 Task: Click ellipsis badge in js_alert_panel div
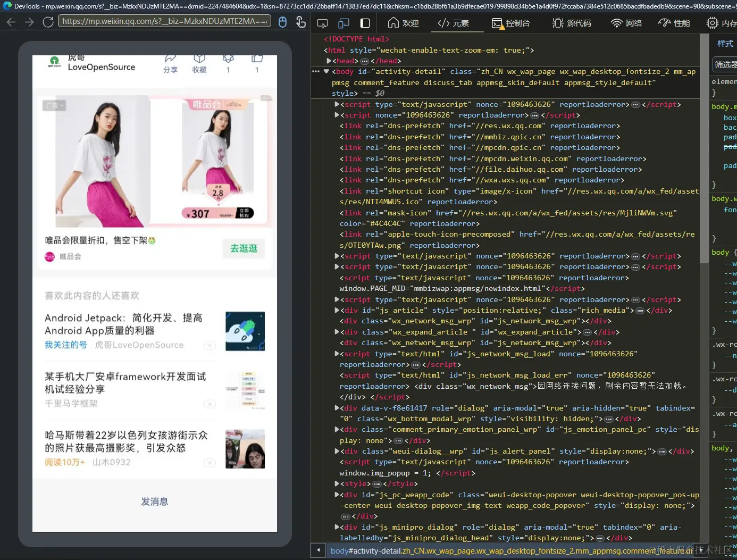pos(662,452)
